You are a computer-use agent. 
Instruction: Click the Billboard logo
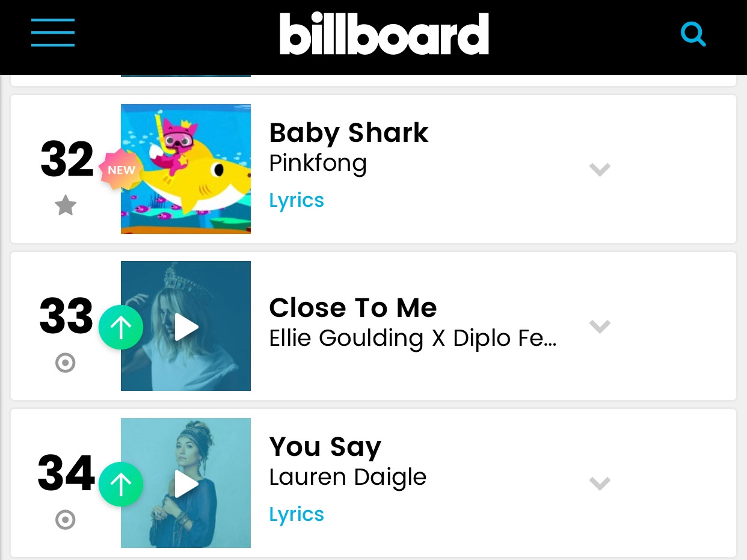384,34
